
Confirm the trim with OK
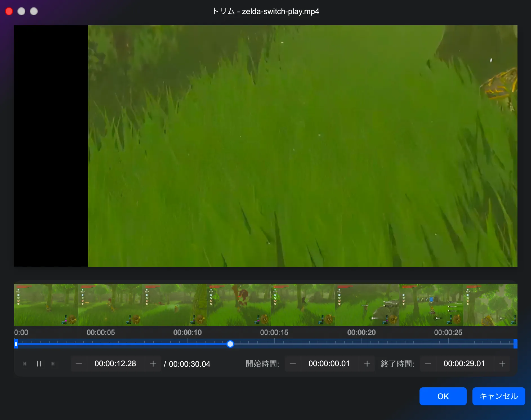click(x=443, y=396)
